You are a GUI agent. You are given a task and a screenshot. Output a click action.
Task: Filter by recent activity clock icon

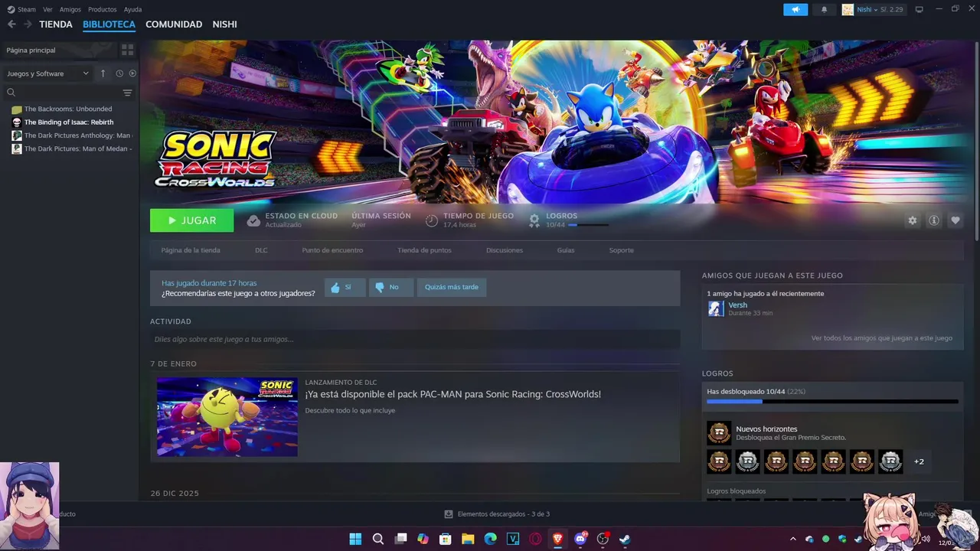point(119,73)
